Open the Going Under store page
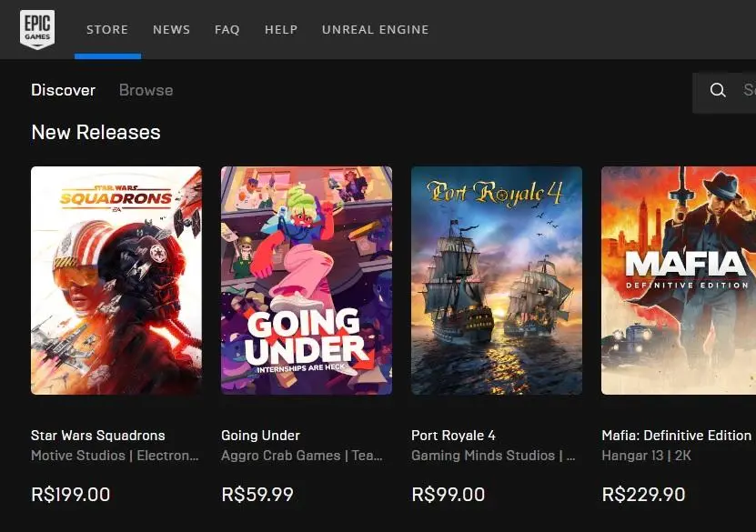The height and width of the screenshot is (532, 756). [x=259, y=435]
